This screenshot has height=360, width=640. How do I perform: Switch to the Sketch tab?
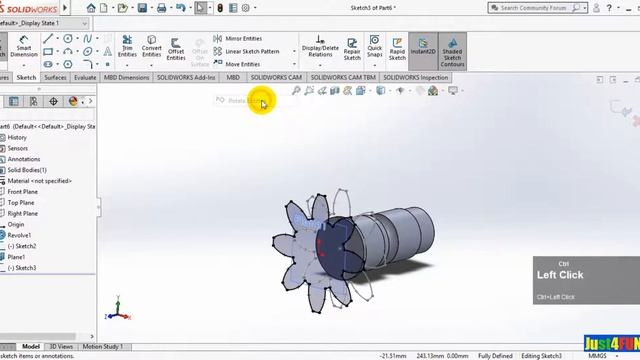point(26,78)
